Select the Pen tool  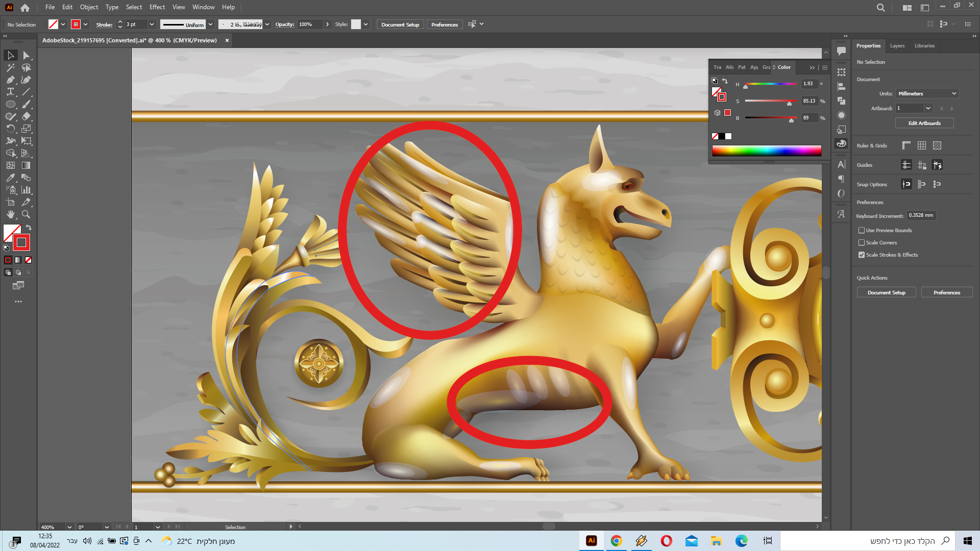10,80
